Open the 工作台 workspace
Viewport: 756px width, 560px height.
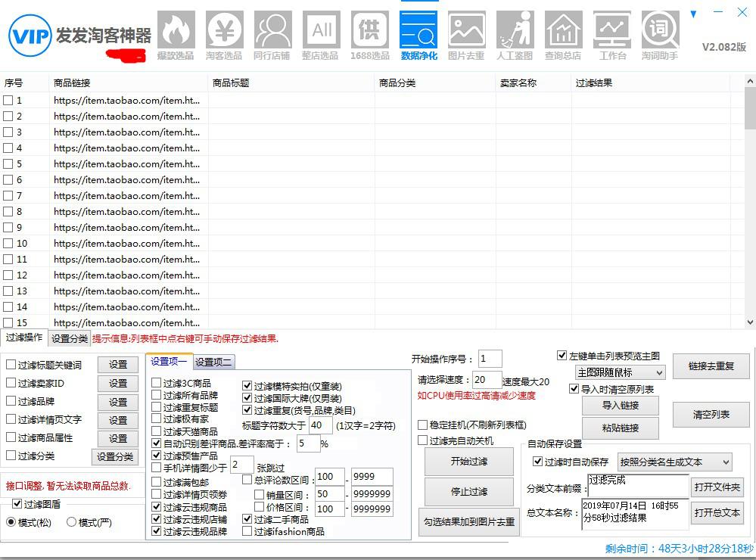611,30
